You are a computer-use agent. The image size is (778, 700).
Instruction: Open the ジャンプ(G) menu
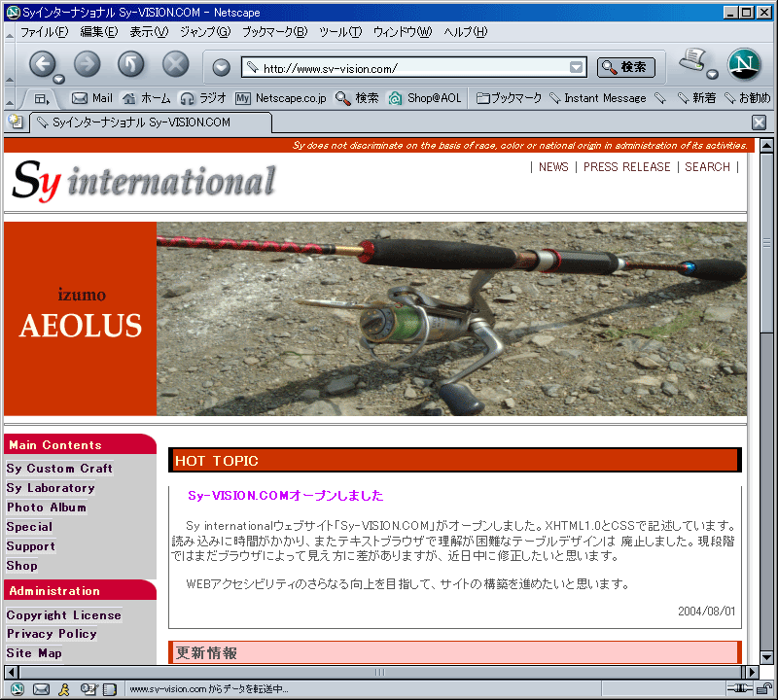[205, 32]
